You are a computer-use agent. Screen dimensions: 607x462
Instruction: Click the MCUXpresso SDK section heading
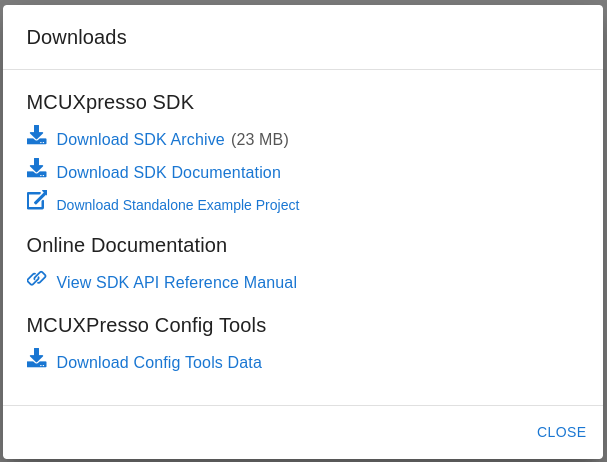(110, 102)
